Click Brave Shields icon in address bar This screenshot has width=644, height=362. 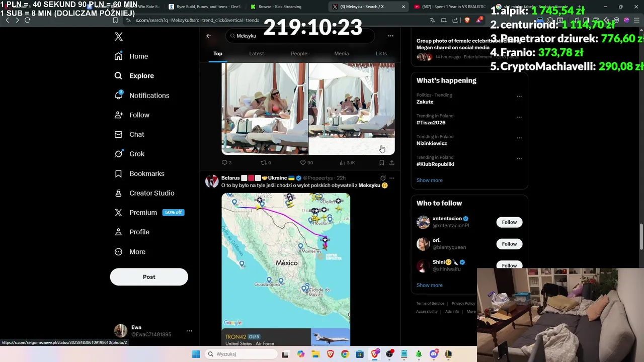point(467,20)
